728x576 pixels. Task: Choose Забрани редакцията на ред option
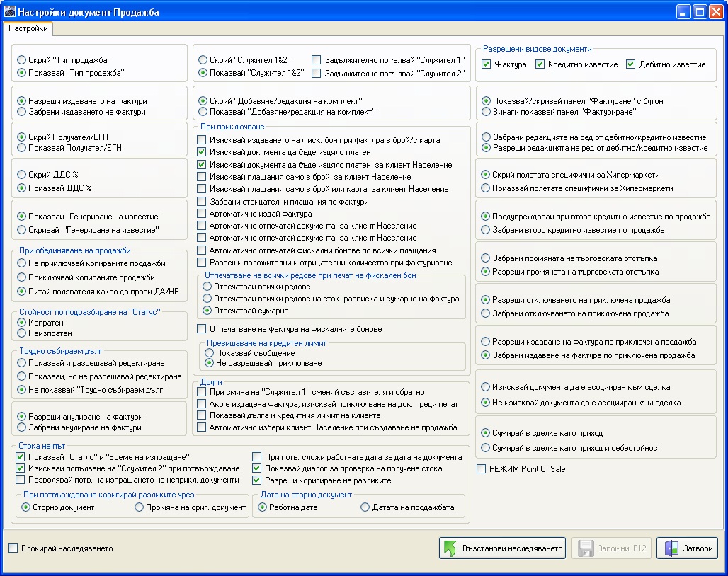[x=486, y=137]
